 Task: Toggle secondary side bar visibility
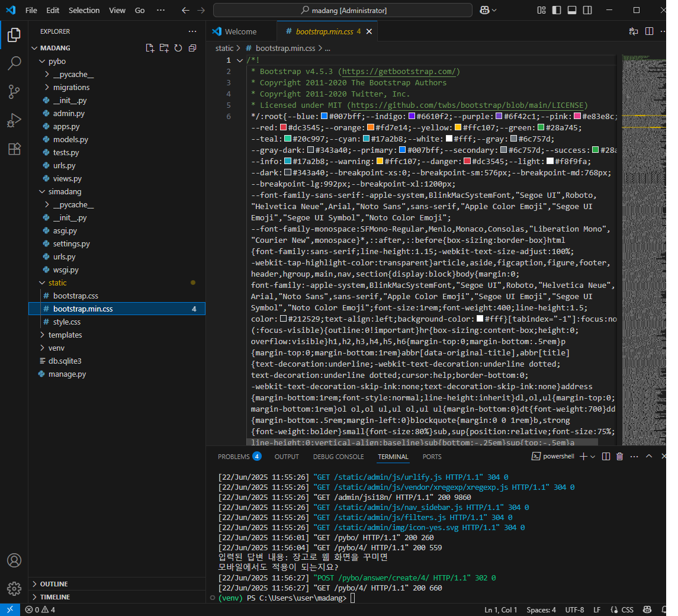pyautogui.click(x=587, y=11)
